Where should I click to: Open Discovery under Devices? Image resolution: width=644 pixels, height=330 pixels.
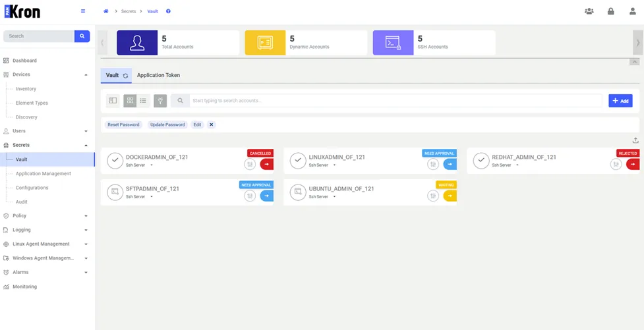[26, 117]
